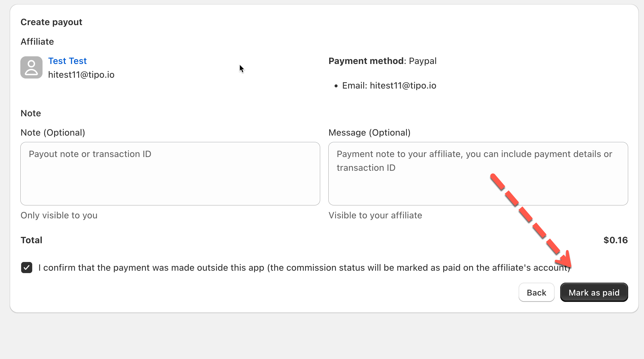Focus the Payout note text area
The height and width of the screenshot is (359, 644).
(170, 174)
